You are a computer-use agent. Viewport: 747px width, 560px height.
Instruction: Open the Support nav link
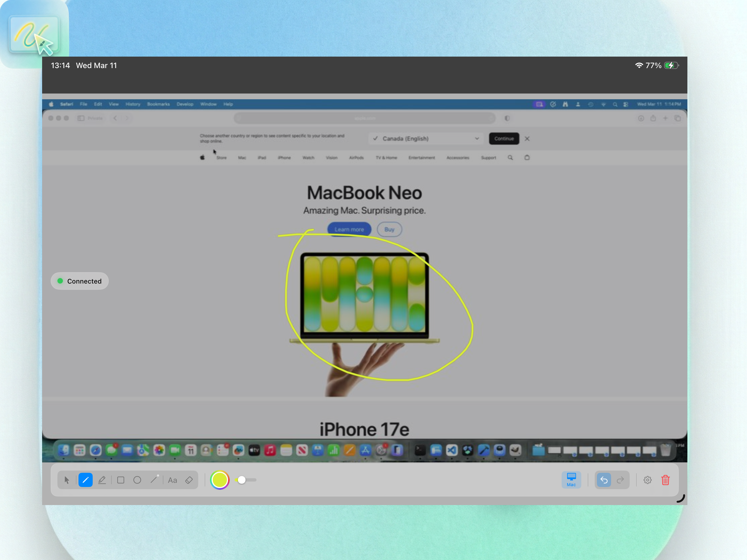pos(489,158)
